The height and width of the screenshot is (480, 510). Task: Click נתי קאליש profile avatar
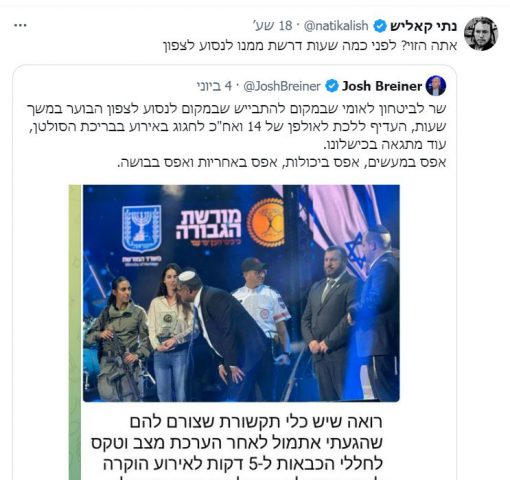click(x=481, y=34)
